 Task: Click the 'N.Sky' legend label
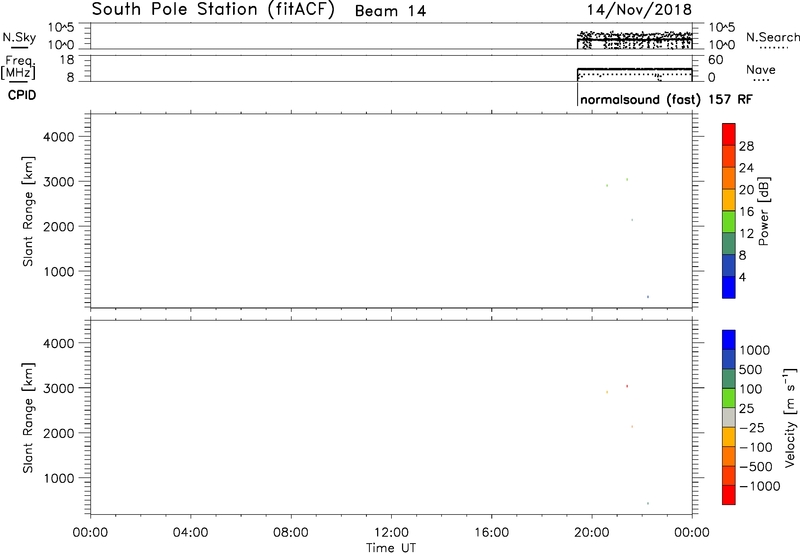[x=19, y=37]
